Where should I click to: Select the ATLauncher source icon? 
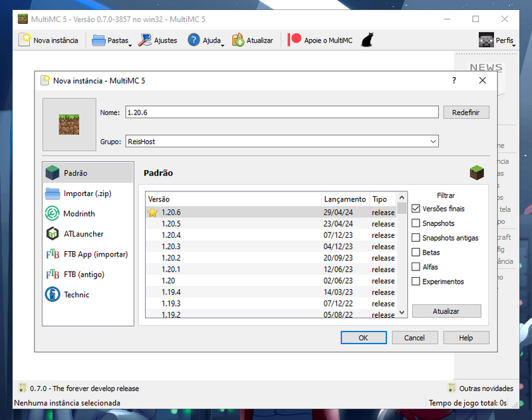point(53,234)
